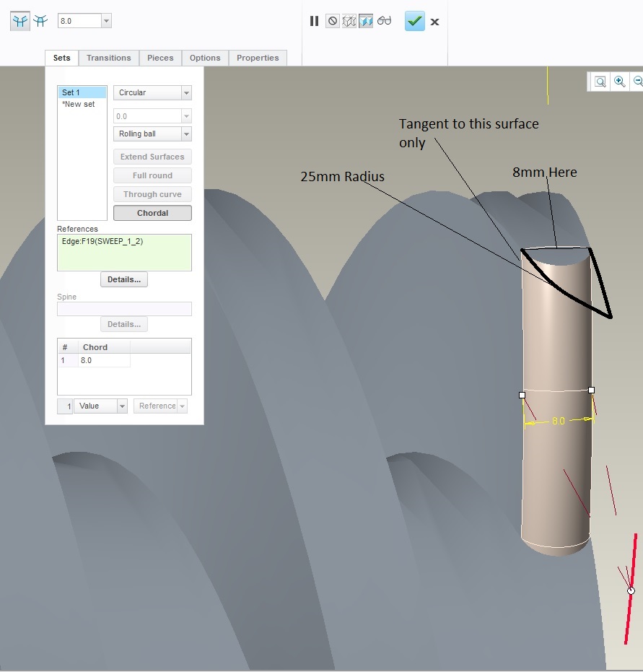Open the radius value dropdown in toolbar
The width and height of the screenshot is (643, 672).
(106, 20)
